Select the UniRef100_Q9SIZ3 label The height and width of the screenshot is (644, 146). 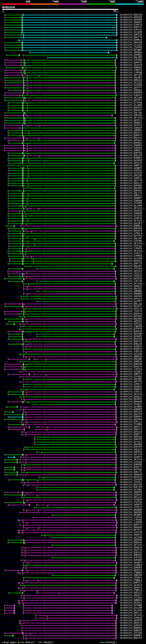pos(131,163)
